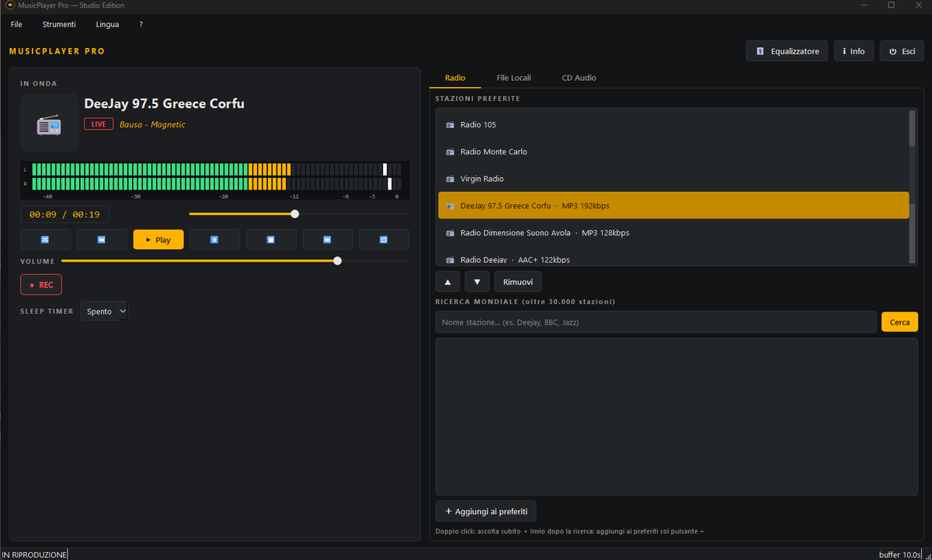Toggle repeat loop mode
Viewport: 932px width, 560px height.
coord(384,240)
